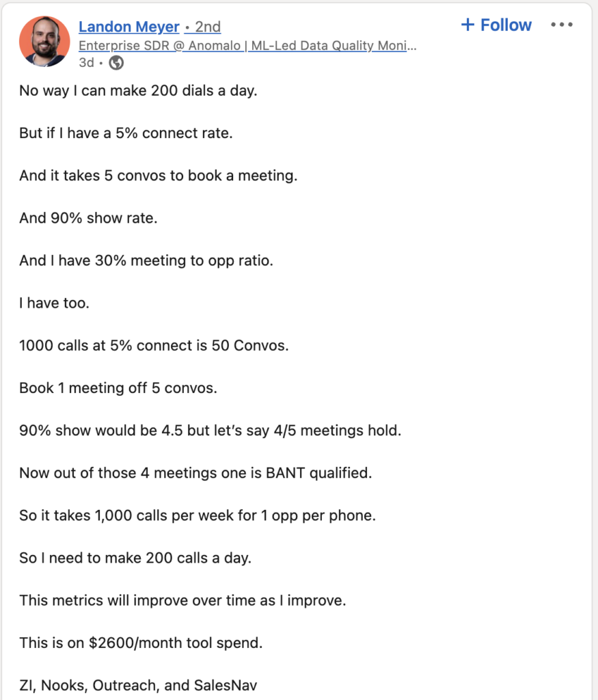Open the three-dot post options menu

[x=561, y=25]
